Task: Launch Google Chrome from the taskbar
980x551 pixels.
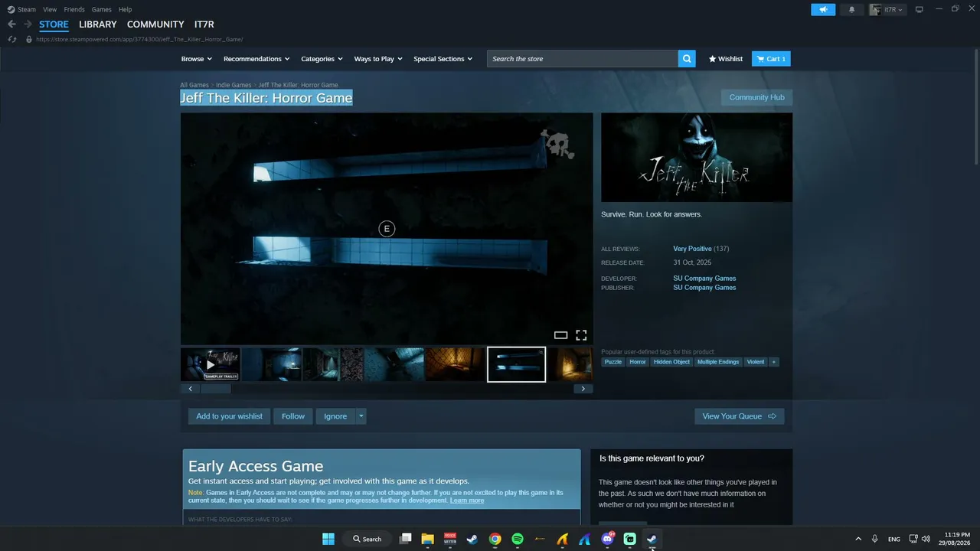Action: [495, 539]
